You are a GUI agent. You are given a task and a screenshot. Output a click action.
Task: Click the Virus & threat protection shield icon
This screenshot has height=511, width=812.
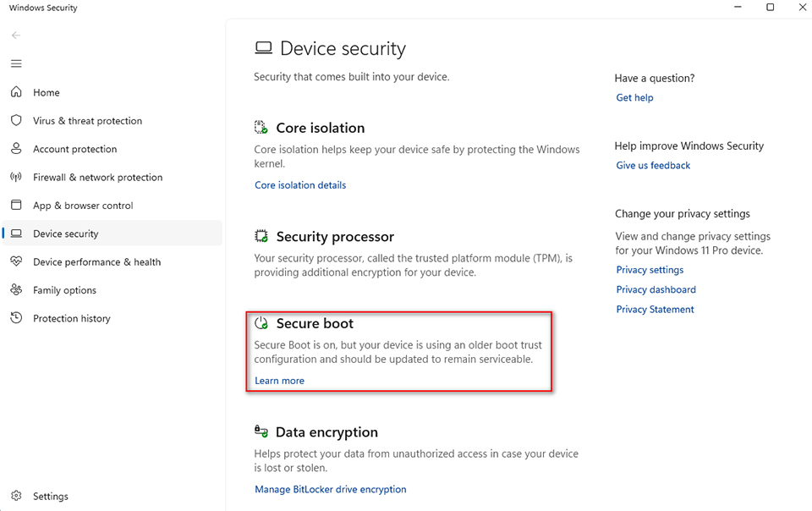click(16, 121)
